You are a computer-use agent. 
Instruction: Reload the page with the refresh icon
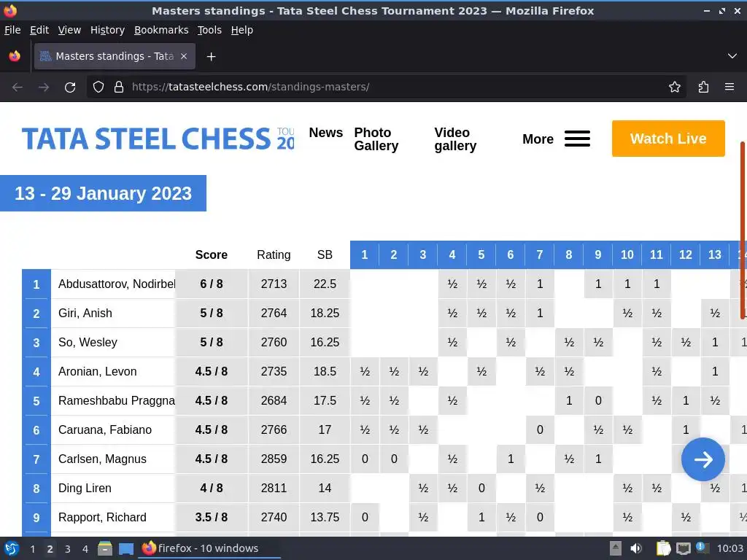pyautogui.click(x=70, y=87)
